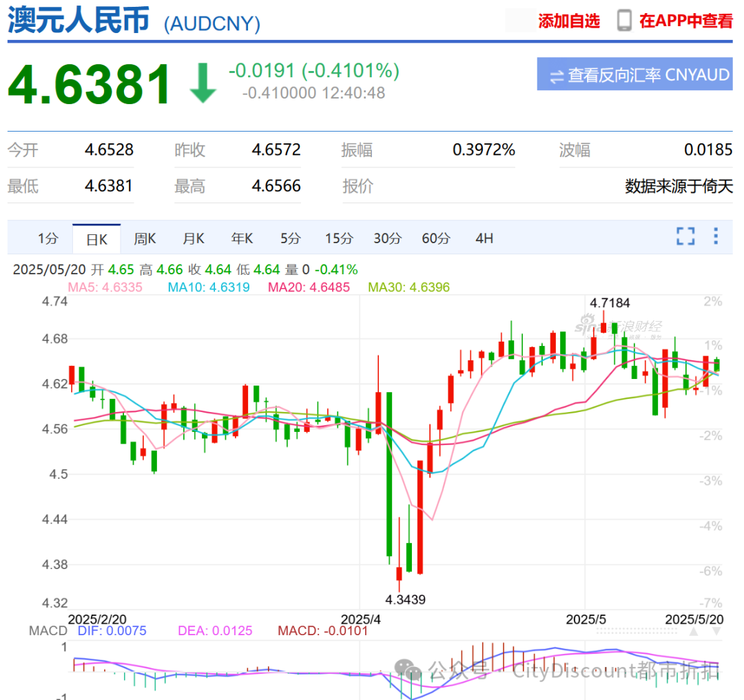Click the 振幅 value 0.3972%
Image resolution: width=744 pixels, height=700 pixels.
(x=484, y=150)
